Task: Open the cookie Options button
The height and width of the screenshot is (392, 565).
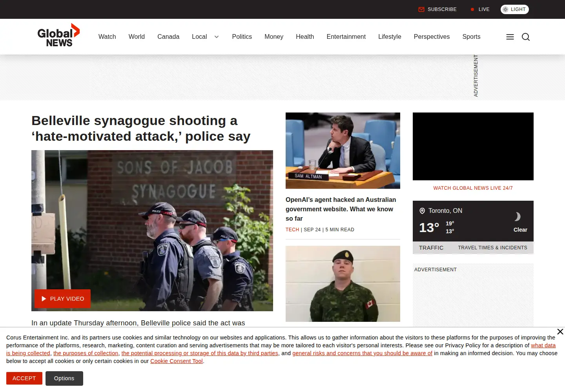Action: (x=64, y=378)
